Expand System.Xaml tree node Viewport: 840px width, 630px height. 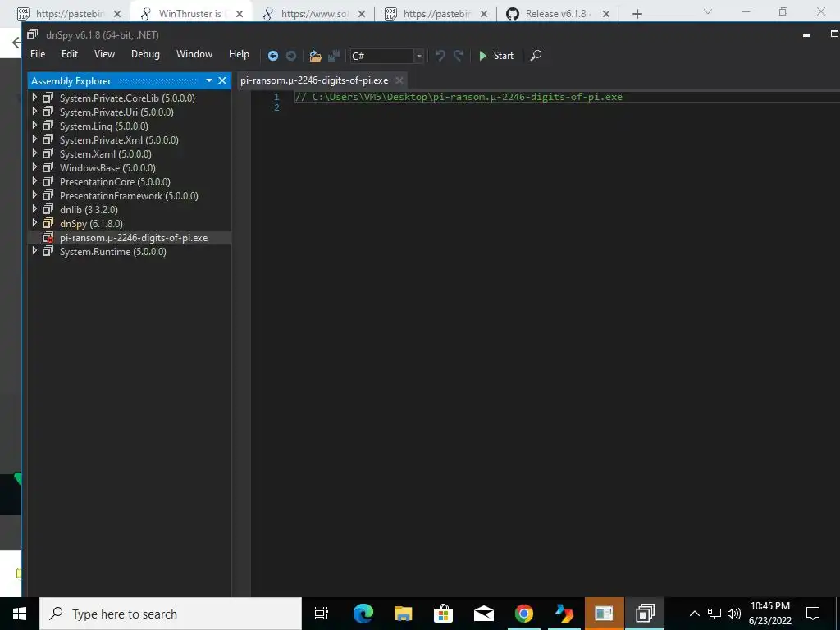(x=34, y=153)
